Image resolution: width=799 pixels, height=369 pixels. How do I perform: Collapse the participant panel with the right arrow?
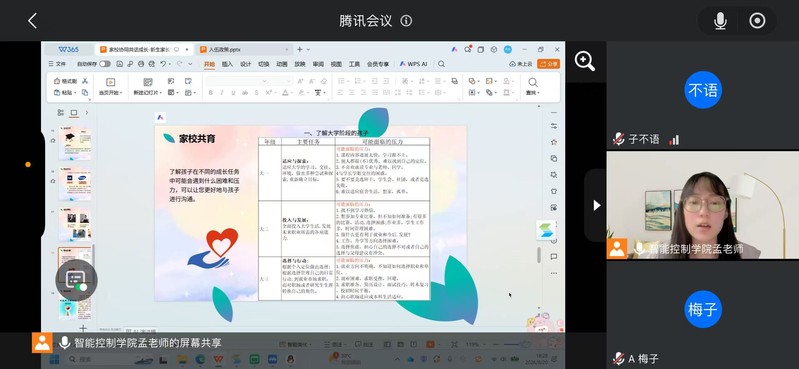597,205
